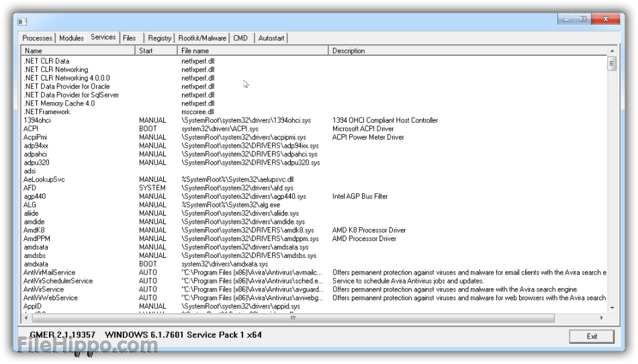Select the AntiVirMailService row

[x=314, y=273]
